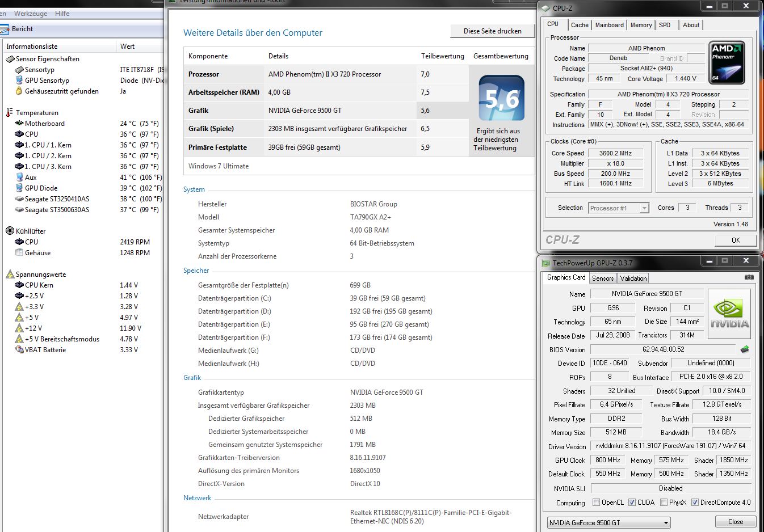Click OK in the CPU-Z window
764x532 pixels.
pos(736,240)
